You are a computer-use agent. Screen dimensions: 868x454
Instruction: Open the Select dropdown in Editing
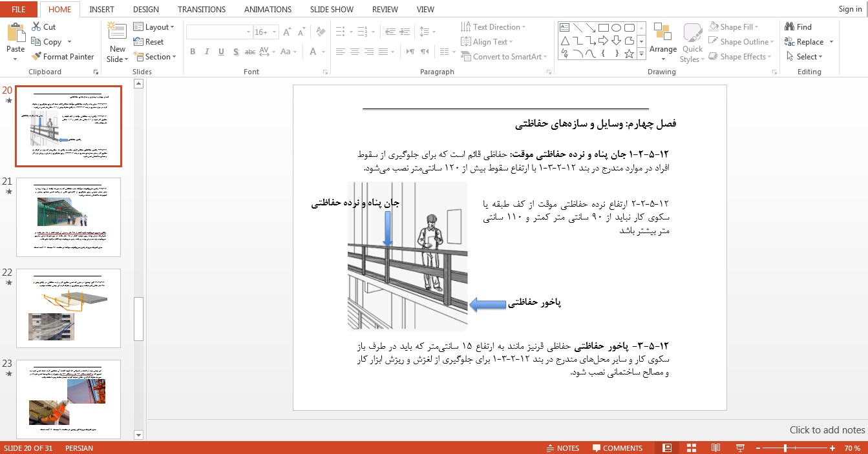tap(804, 57)
